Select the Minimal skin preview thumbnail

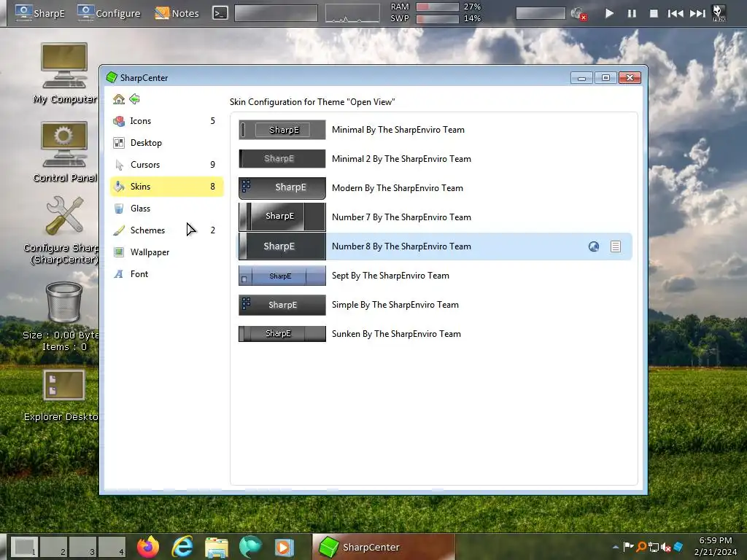[282, 130]
